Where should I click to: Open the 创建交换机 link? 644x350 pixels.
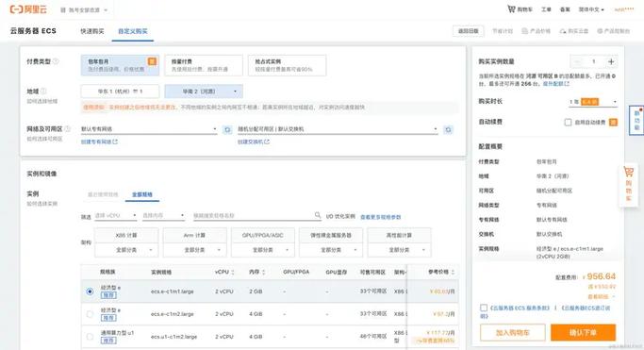click(x=254, y=142)
